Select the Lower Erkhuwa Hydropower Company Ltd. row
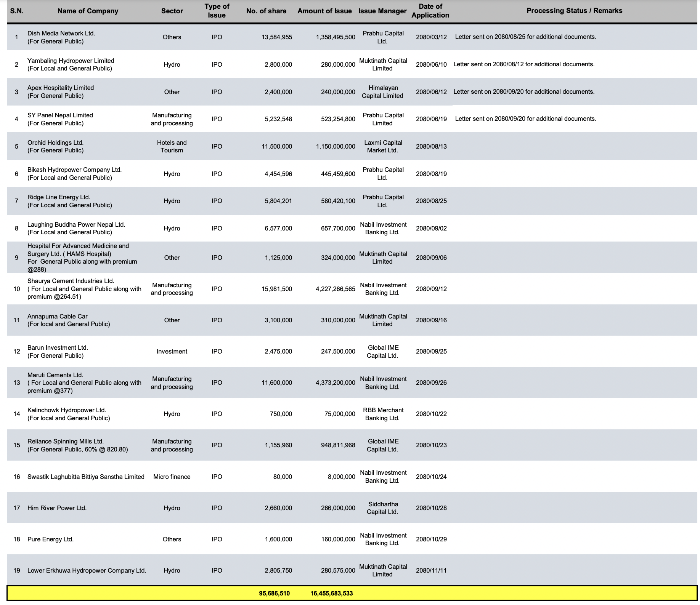Image resolution: width=700 pixels, height=605 pixels. point(87,571)
